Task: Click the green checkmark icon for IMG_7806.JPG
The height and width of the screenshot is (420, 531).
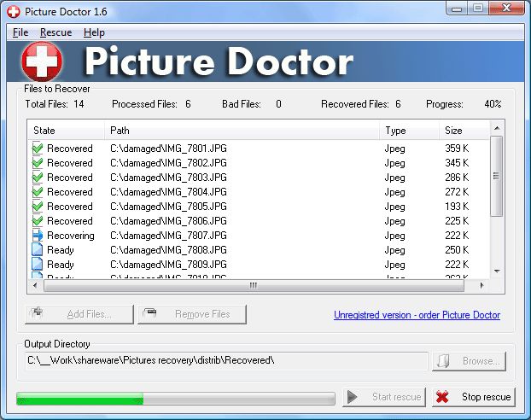Action: coord(38,221)
